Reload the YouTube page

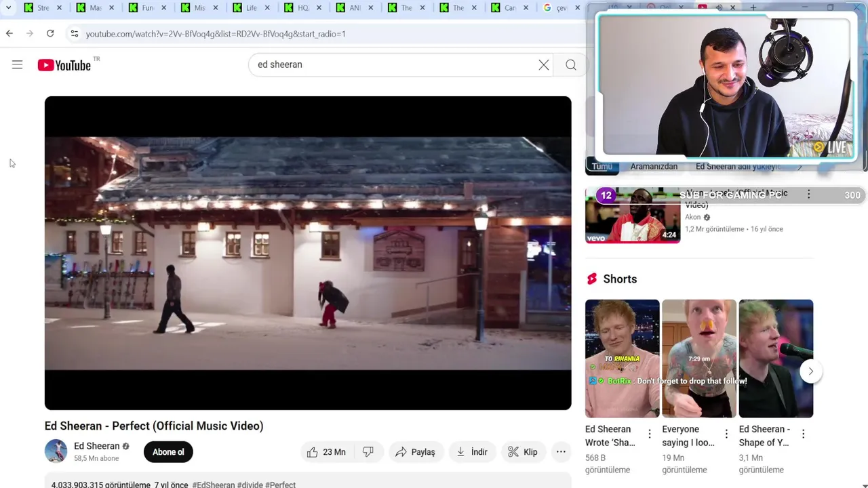[50, 33]
